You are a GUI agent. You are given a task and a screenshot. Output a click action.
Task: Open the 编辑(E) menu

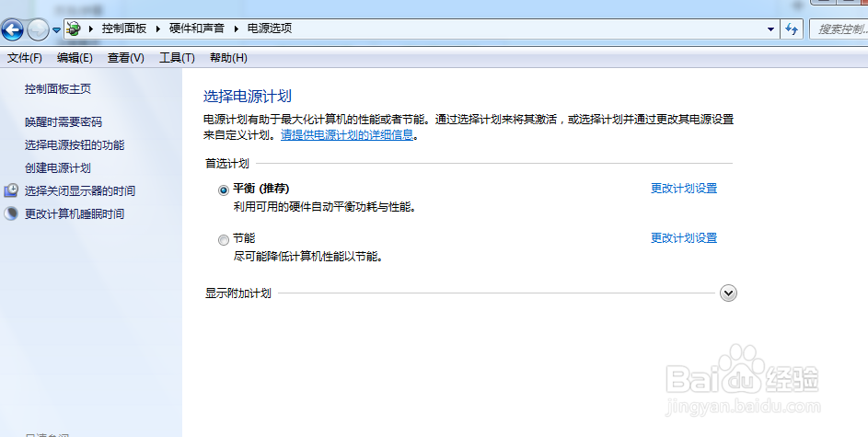75,58
